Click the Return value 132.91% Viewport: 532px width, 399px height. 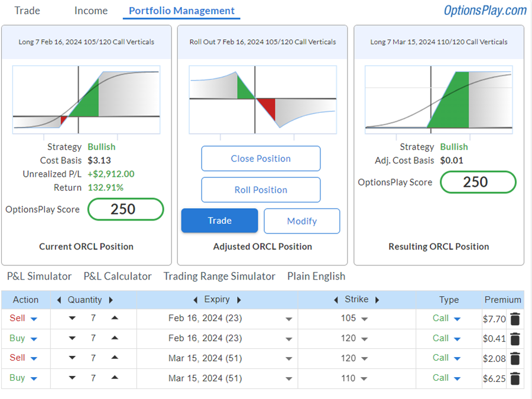106,187
